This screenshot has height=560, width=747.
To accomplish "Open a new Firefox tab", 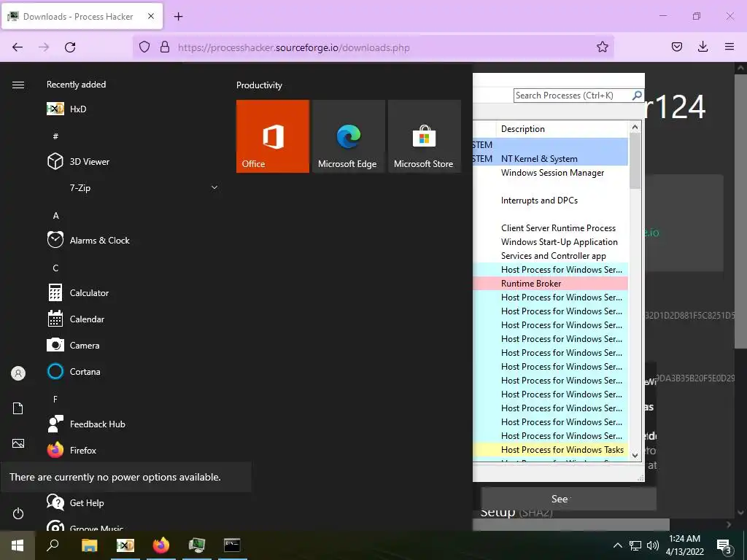I will click(x=178, y=17).
